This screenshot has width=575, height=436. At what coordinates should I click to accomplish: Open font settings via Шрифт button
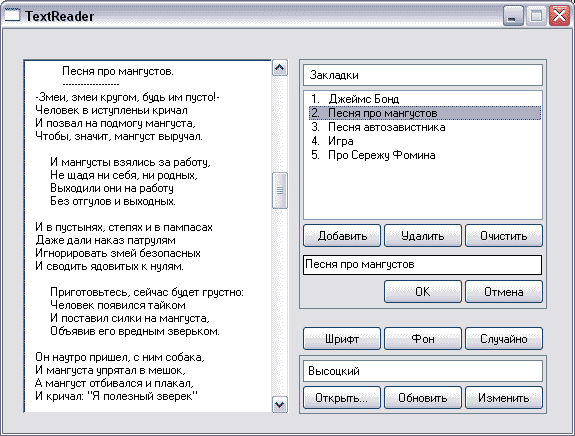pyautogui.click(x=342, y=339)
